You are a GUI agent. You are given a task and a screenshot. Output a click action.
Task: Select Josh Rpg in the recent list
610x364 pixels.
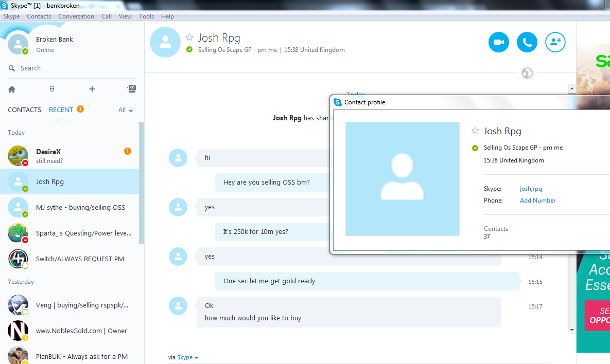(x=69, y=181)
